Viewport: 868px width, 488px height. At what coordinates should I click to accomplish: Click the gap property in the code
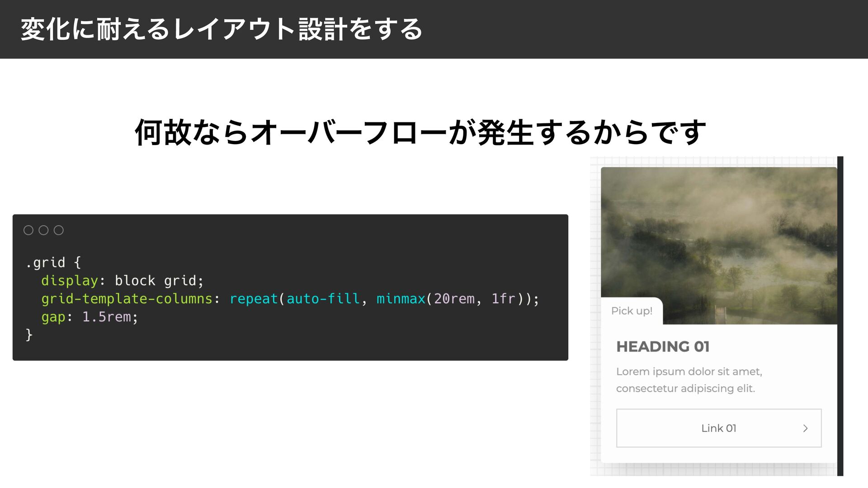pyautogui.click(x=53, y=317)
